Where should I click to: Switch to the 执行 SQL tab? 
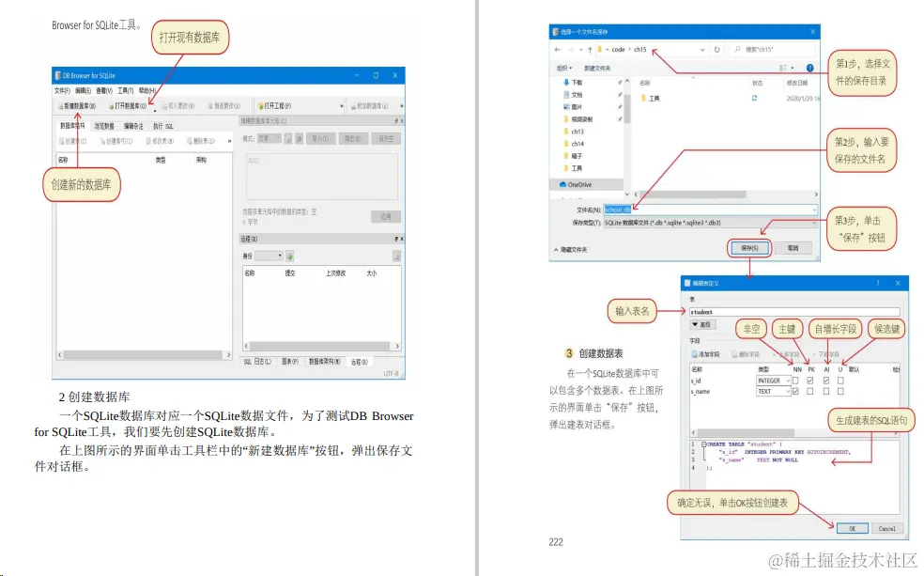(163, 126)
